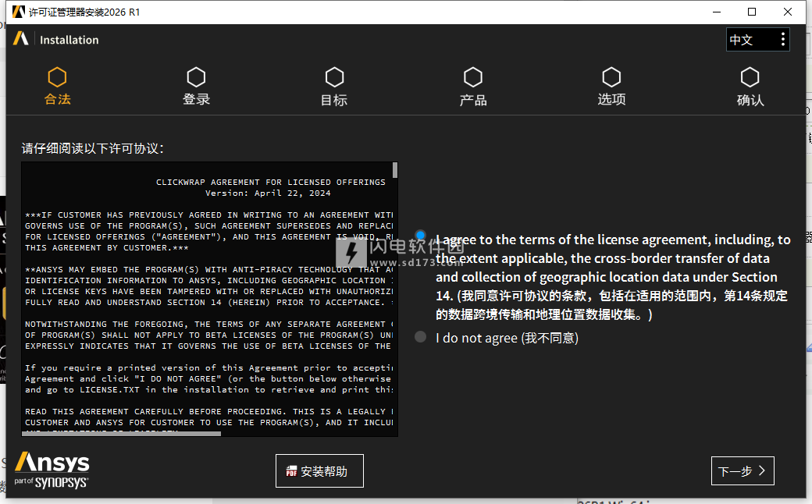The width and height of the screenshot is (812, 504).
Task: Select the I do not agree radio button
Action: click(422, 337)
